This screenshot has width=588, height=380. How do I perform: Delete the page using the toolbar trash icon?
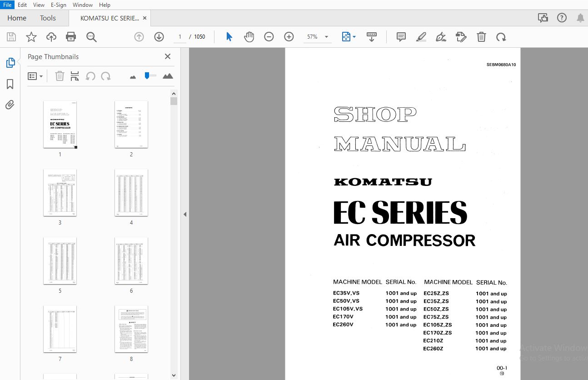481,37
